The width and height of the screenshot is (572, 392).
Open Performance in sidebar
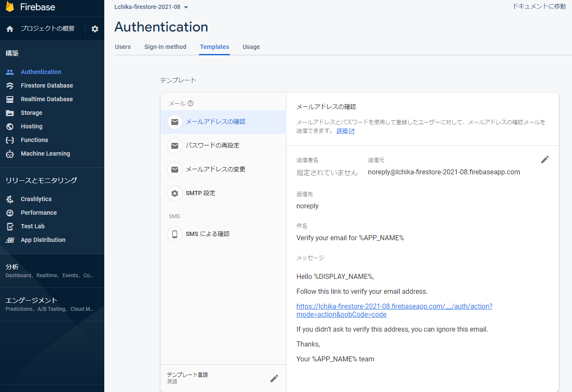pos(39,213)
